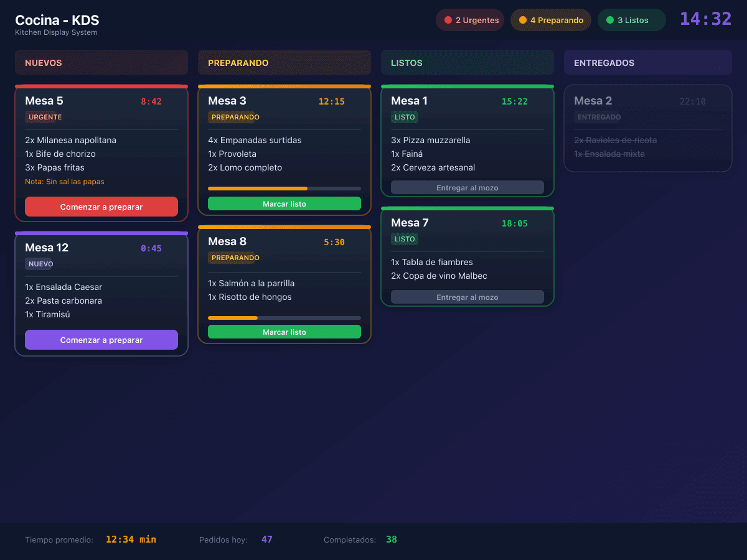Select the NUEVOS column header

click(x=101, y=62)
